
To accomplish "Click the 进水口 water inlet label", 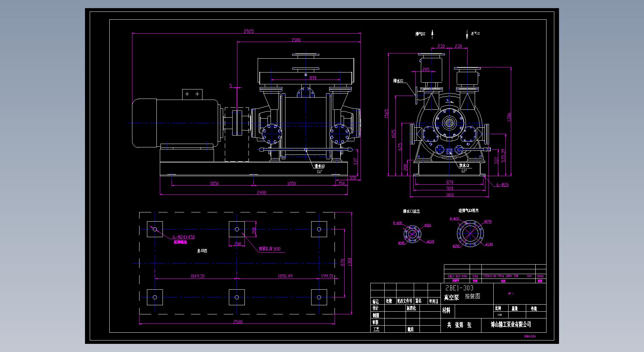I will tap(319, 166).
